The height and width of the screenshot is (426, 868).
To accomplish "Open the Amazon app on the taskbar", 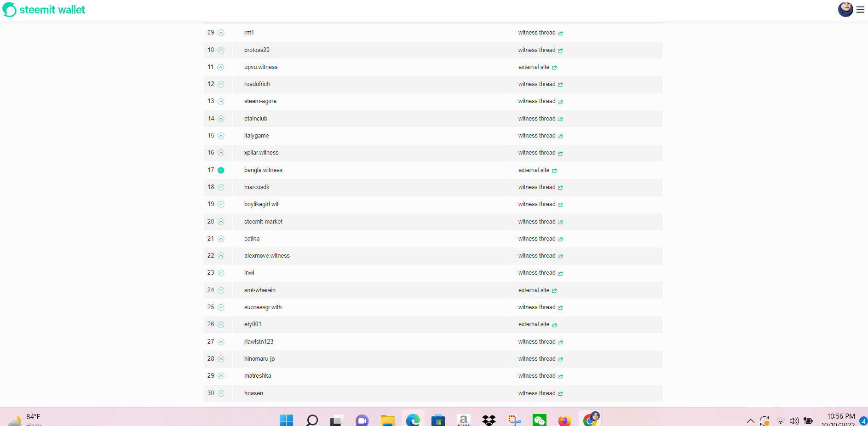I will pyautogui.click(x=464, y=420).
